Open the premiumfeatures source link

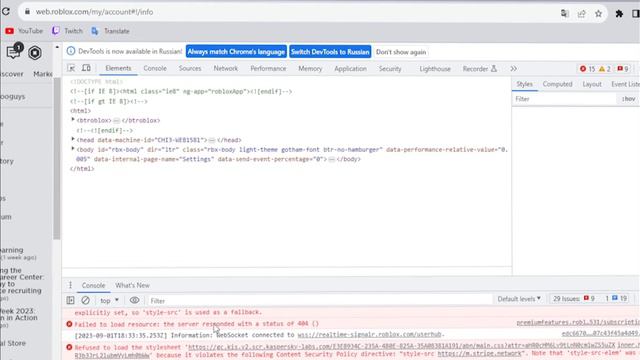point(578,322)
